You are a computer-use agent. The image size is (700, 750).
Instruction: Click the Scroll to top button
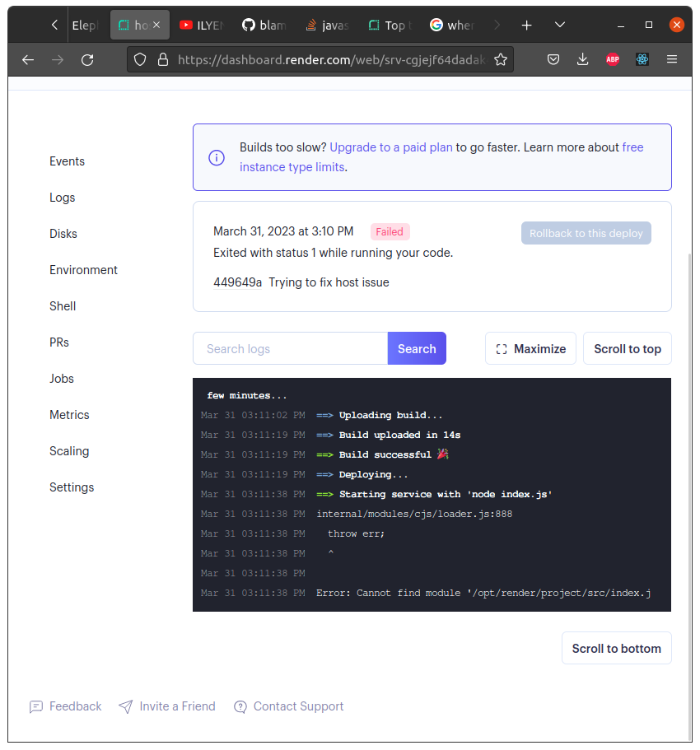(x=628, y=349)
